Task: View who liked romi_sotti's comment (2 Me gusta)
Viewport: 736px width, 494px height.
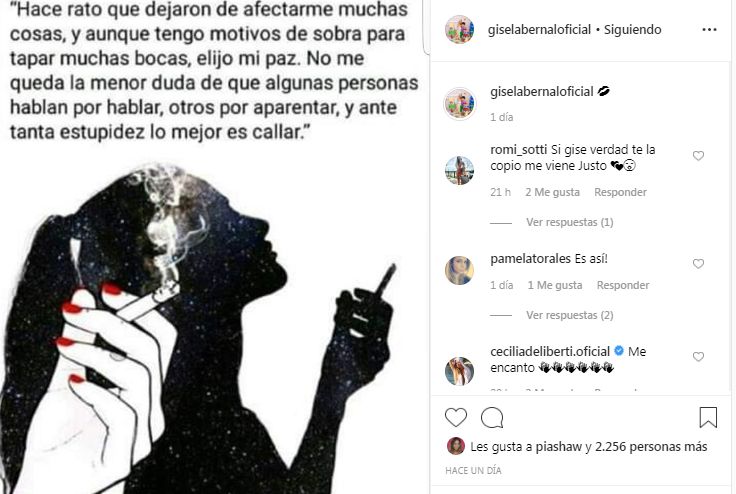Action: point(552,192)
